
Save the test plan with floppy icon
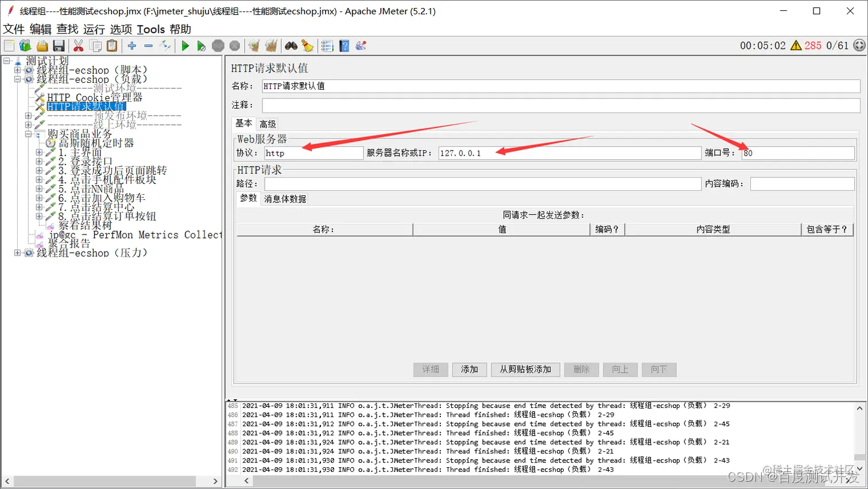coord(59,46)
